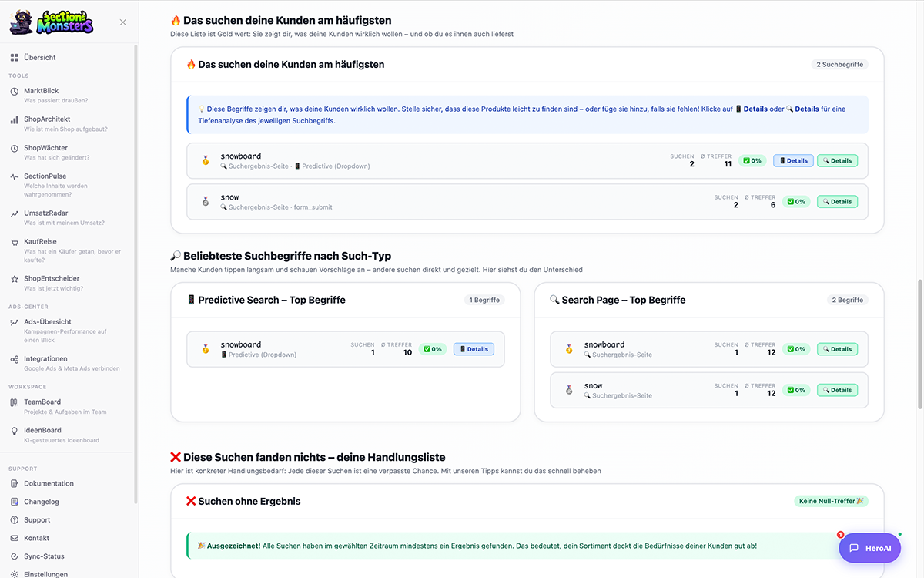Click the Section Monsters logo
Viewport: 924px width, 578px height.
coord(52,22)
